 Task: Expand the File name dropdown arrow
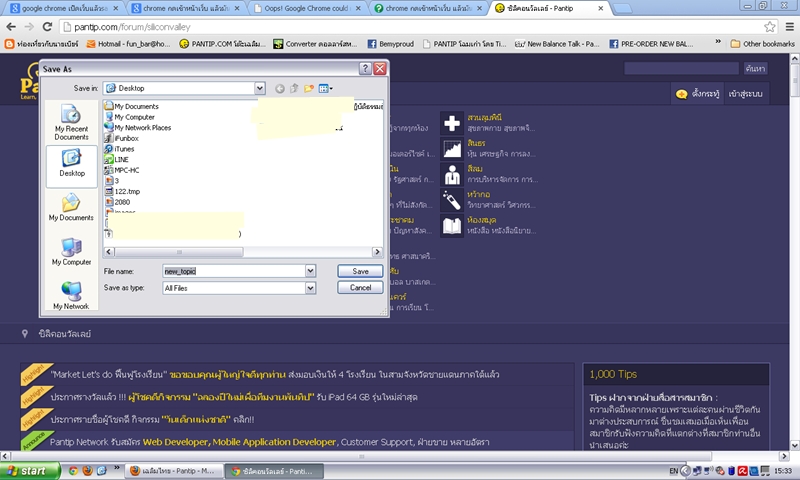310,271
